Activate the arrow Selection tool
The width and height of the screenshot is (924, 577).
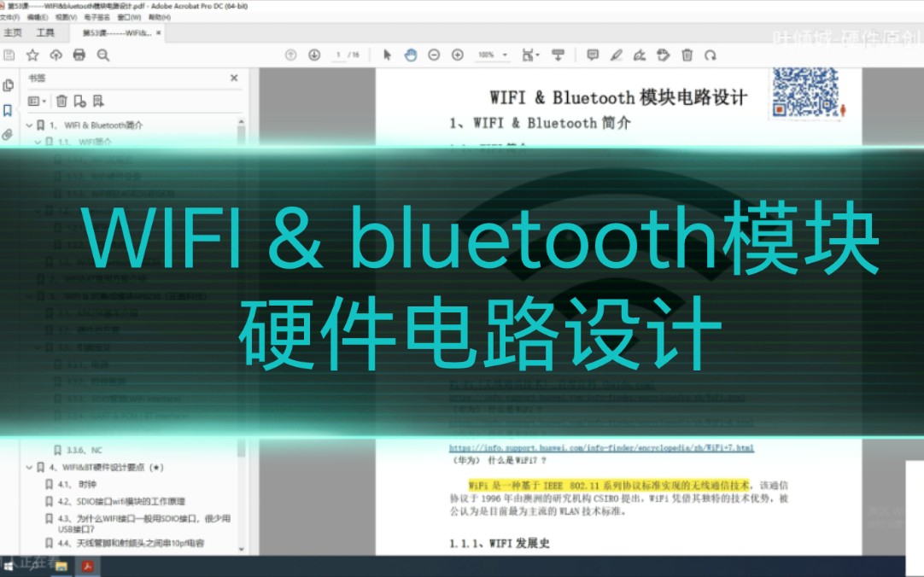coord(388,55)
